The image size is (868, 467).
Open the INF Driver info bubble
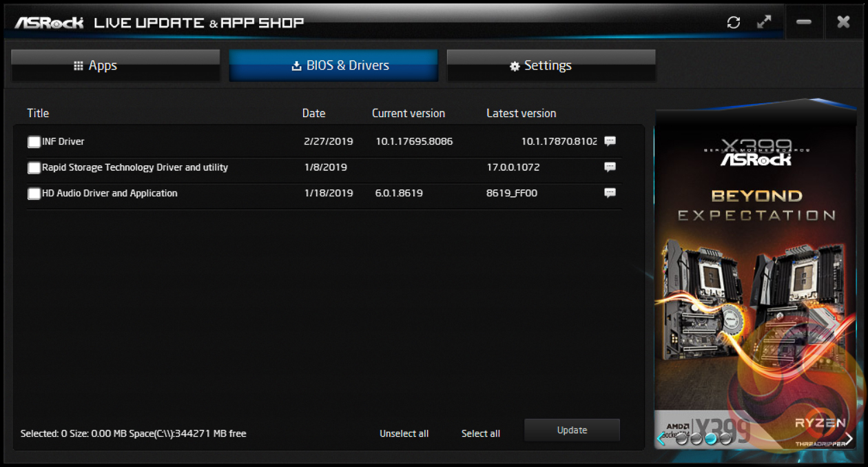pos(610,141)
